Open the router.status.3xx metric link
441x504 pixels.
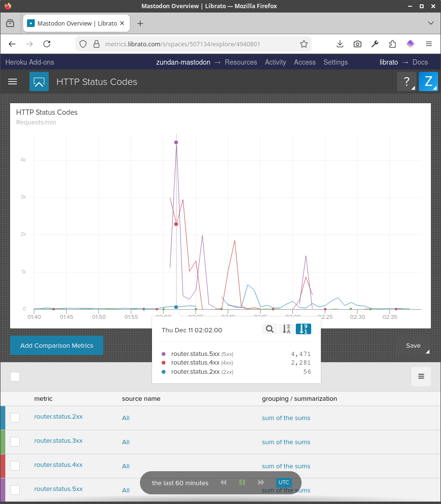(x=58, y=441)
